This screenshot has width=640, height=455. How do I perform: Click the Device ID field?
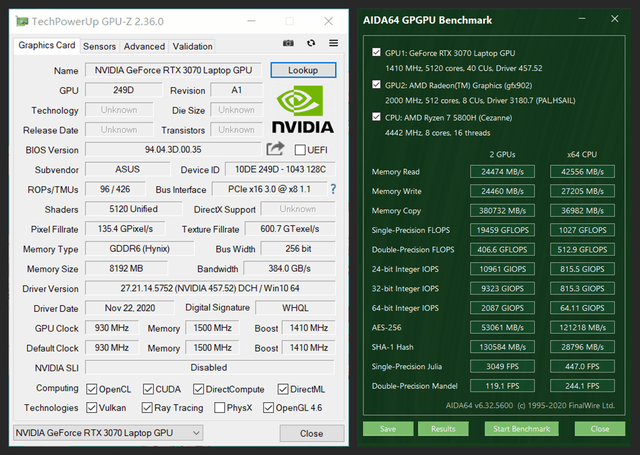(280, 169)
